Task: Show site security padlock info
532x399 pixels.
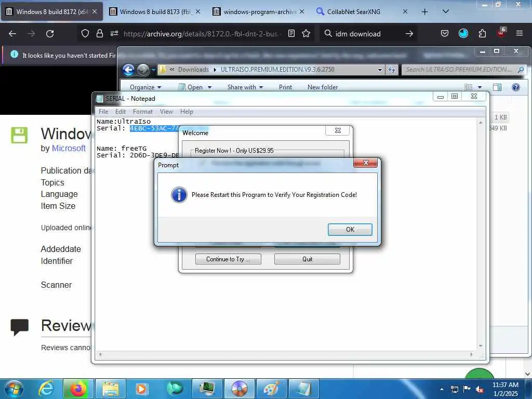Action: [x=99, y=33]
